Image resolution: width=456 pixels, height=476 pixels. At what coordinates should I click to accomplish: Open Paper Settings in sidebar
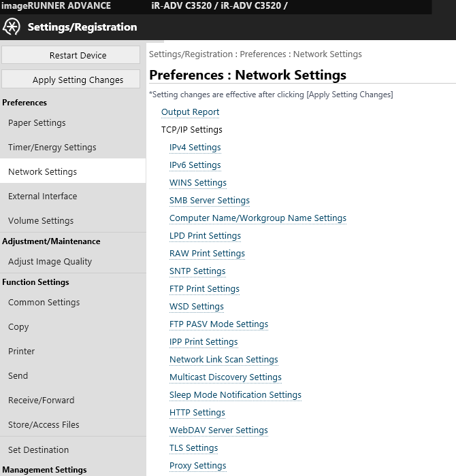pyautogui.click(x=37, y=123)
